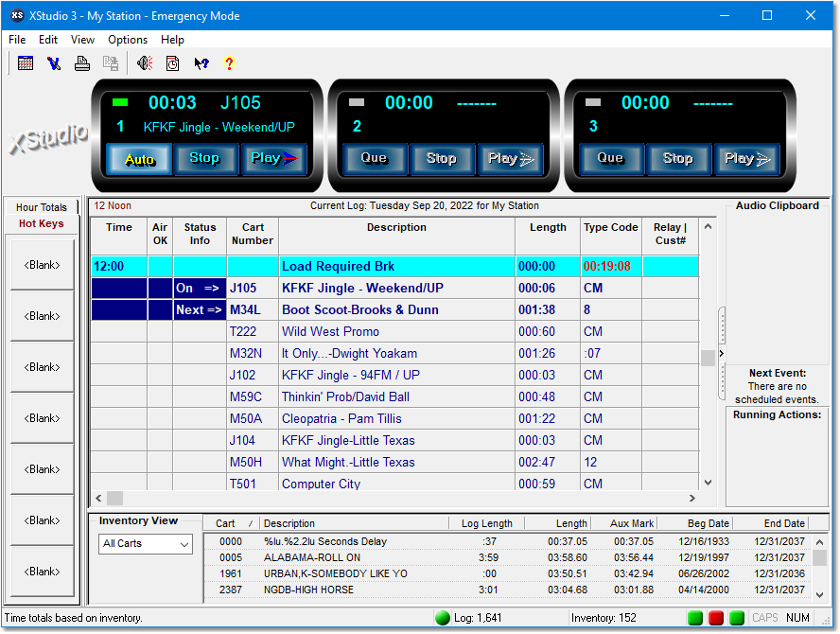
Task: Click the Inventory: 152 status bar entry
Action: [x=604, y=618]
